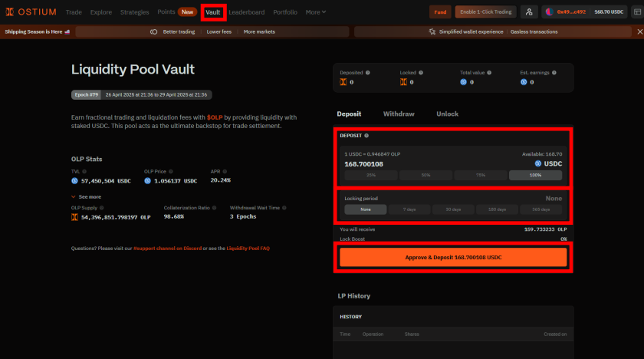
Task: Click the 168.70 USDC wallet balance
Action: tap(609, 12)
